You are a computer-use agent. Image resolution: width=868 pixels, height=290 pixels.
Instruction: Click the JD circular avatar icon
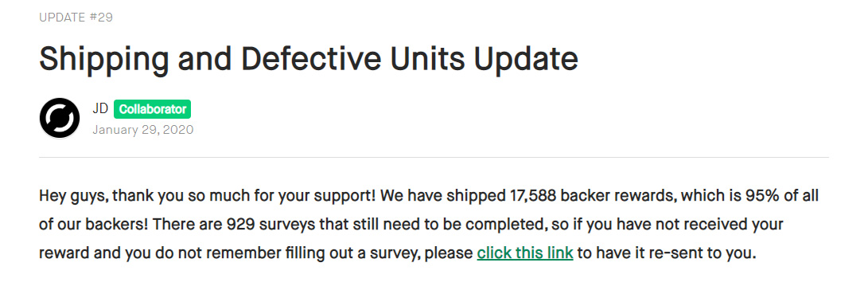coord(60,118)
